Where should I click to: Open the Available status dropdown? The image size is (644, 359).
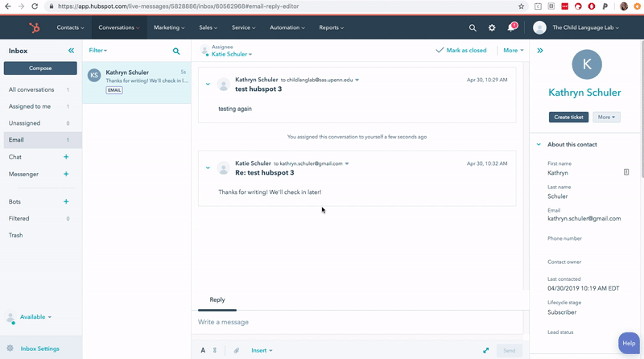pos(35,316)
